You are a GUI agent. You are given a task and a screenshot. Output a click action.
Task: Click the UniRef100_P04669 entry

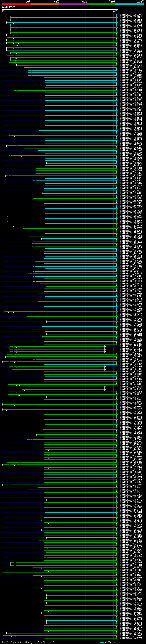131,63
